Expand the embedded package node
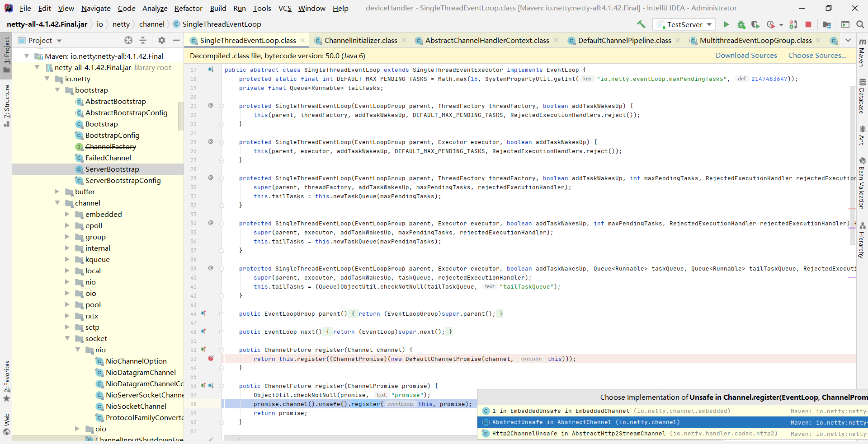This screenshot has height=444, width=868. (x=68, y=214)
